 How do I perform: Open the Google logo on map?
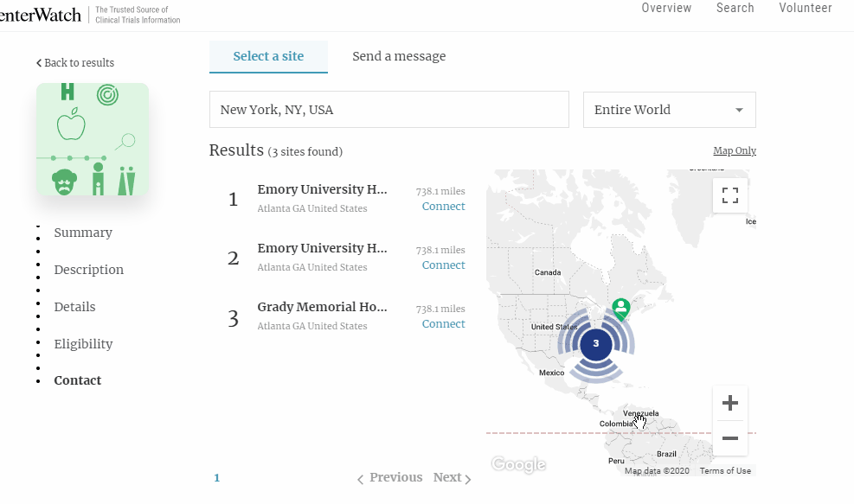(518, 464)
